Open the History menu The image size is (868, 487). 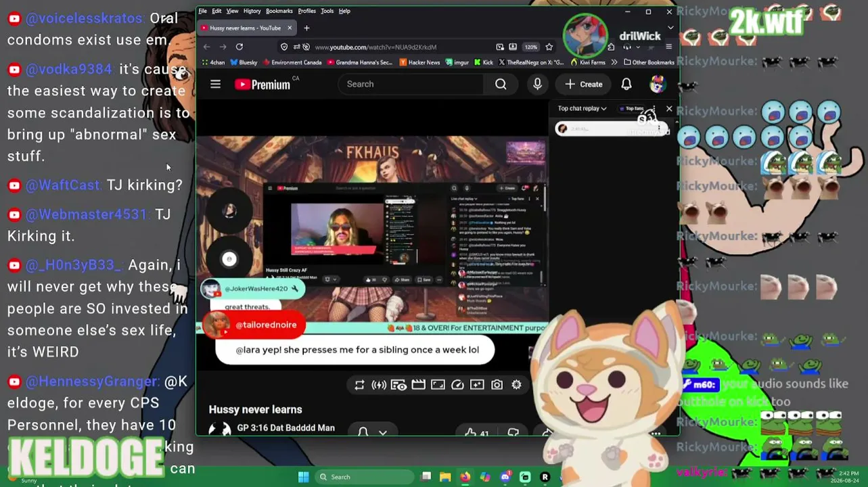pos(252,11)
